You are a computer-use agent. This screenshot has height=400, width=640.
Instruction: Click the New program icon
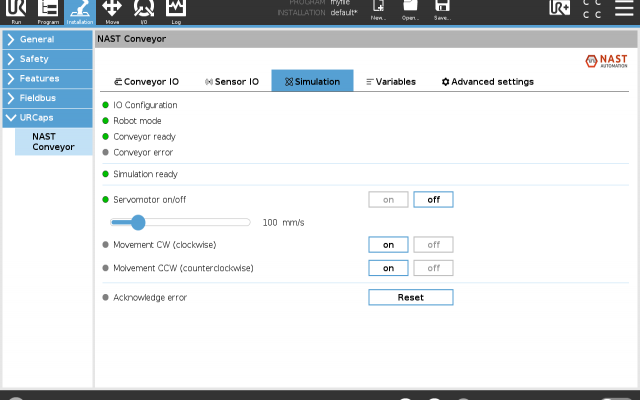[378, 11]
